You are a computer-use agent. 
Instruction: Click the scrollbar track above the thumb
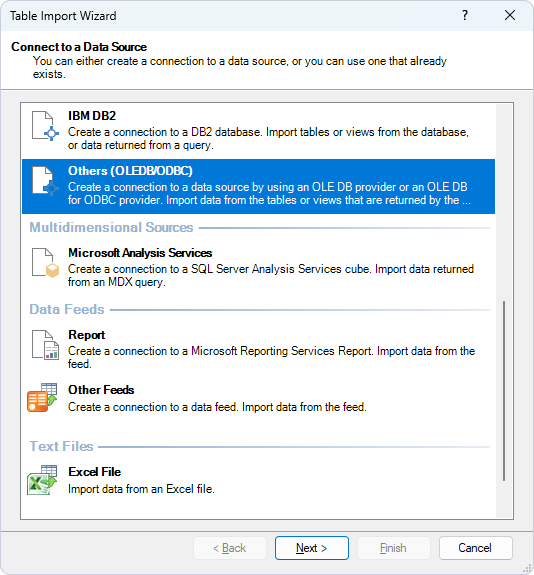pos(504,202)
